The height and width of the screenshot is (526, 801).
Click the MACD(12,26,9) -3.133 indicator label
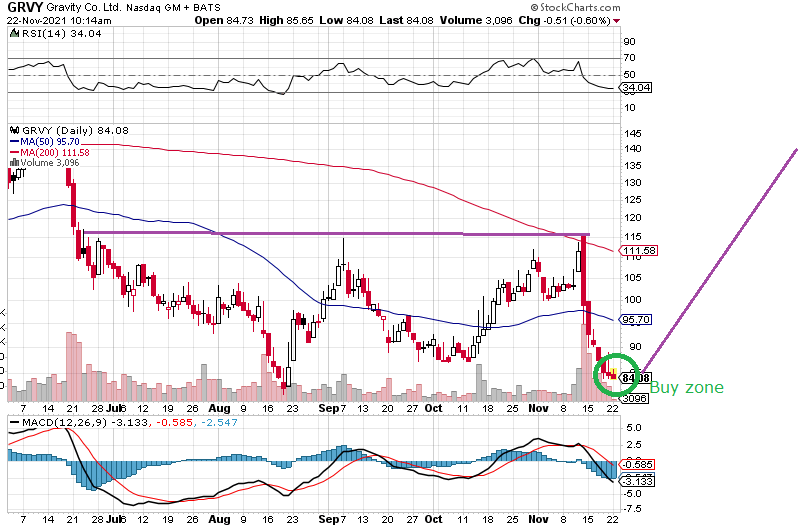tap(85, 423)
